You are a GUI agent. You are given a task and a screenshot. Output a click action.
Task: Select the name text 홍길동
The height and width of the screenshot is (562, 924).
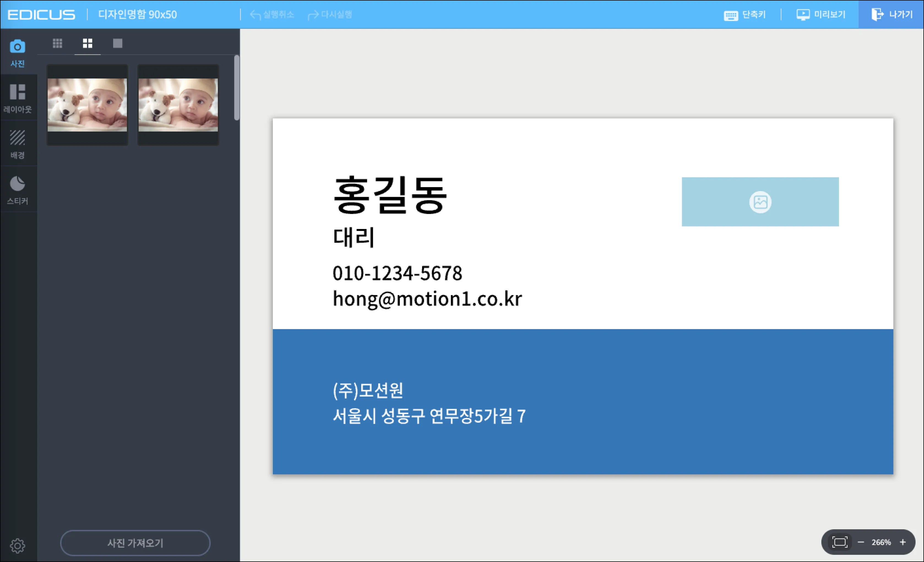click(390, 195)
